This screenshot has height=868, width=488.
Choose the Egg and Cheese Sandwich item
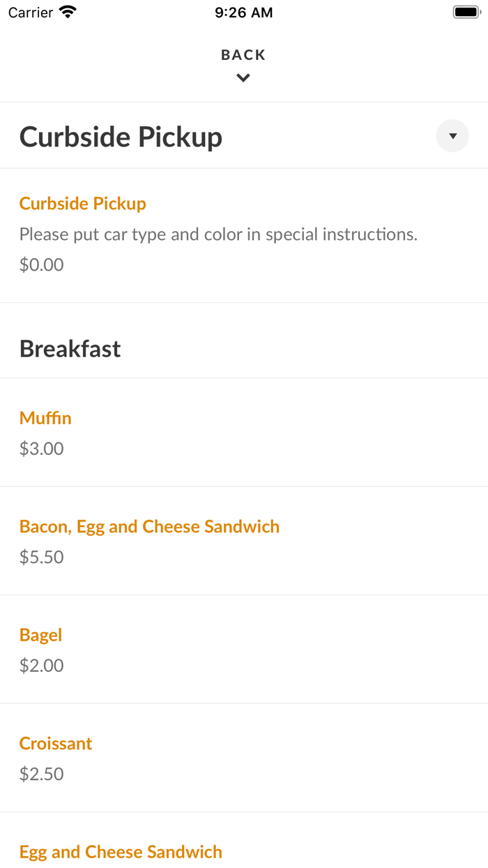(x=121, y=852)
